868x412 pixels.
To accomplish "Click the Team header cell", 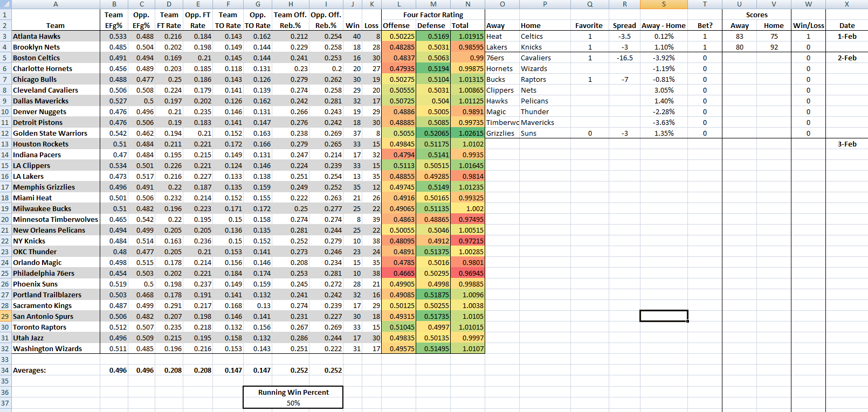I will click(56, 25).
